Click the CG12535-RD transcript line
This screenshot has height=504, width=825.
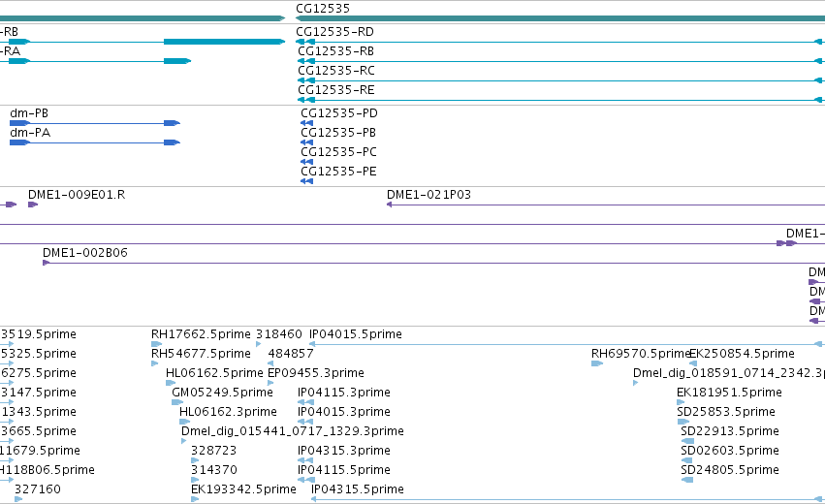[x=560, y=42]
